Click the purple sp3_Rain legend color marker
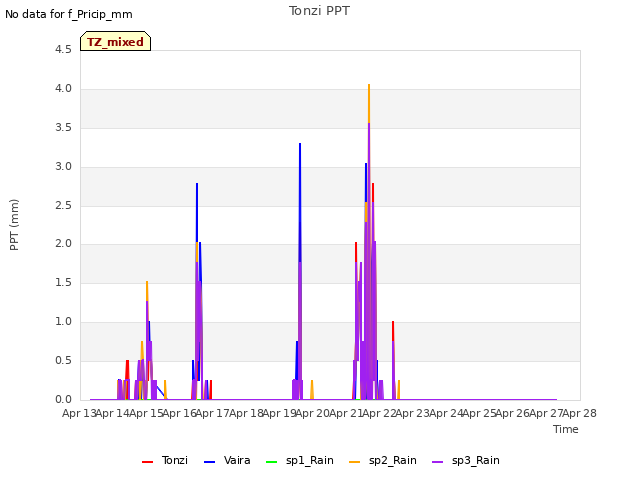Viewport: 640px width, 480px height. (438, 462)
